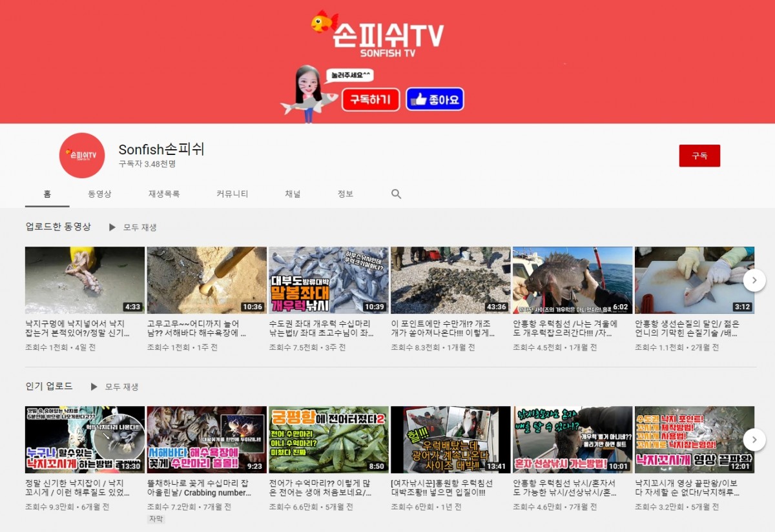Expand uploaded videos row with right arrow
The width and height of the screenshot is (775, 532).
click(x=754, y=280)
